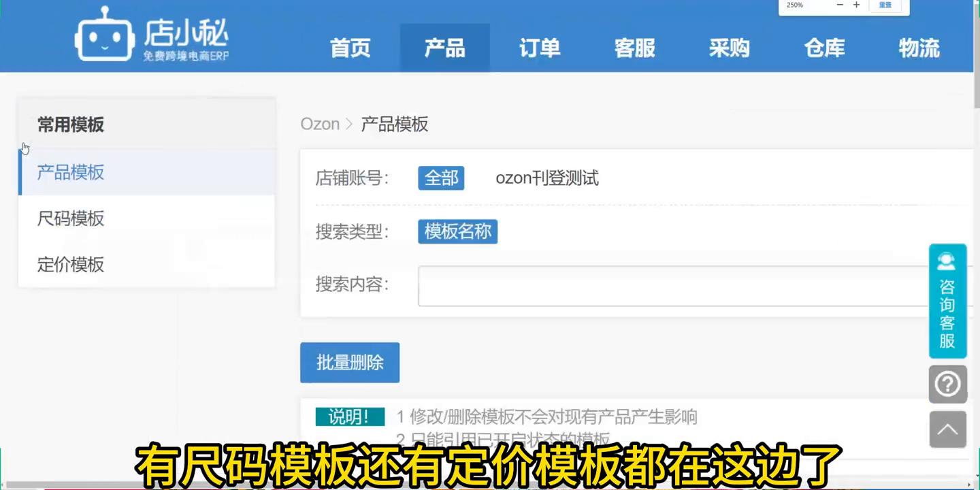The height and width of the screenshot is (490, 980).
Task: Click the zoom in plus icon
Action: [x=856, y=5]
